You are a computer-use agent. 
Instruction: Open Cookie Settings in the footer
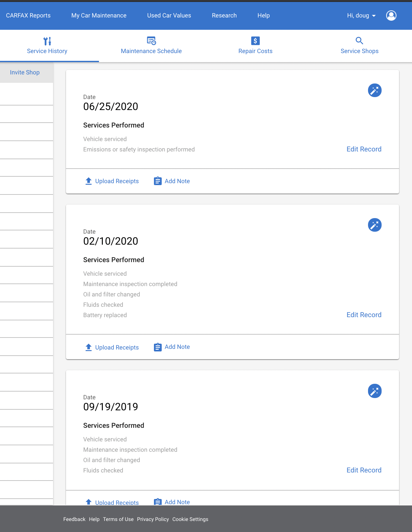click(190, 519)
